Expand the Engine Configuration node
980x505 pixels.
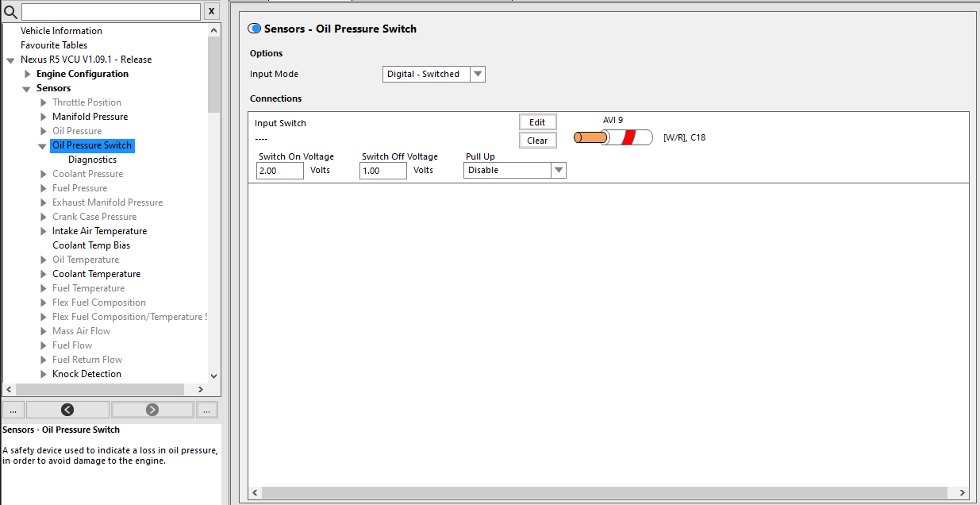click(27, 74)
